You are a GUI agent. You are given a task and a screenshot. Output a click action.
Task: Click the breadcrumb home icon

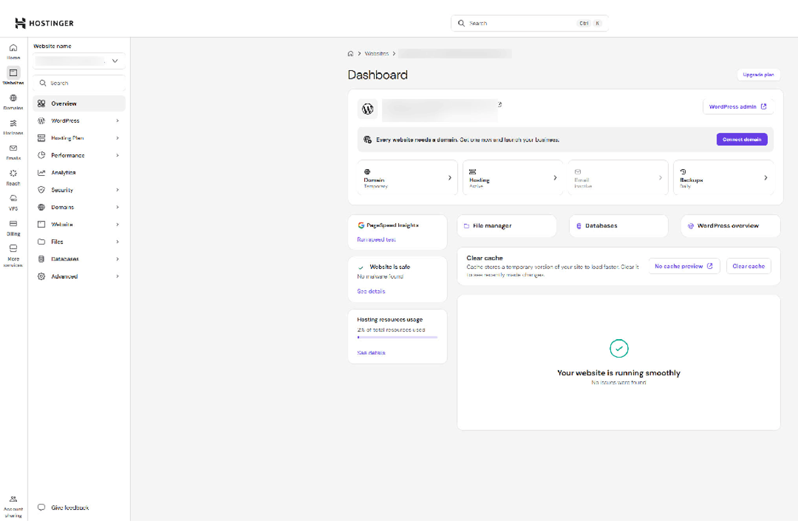coord(350,54)
